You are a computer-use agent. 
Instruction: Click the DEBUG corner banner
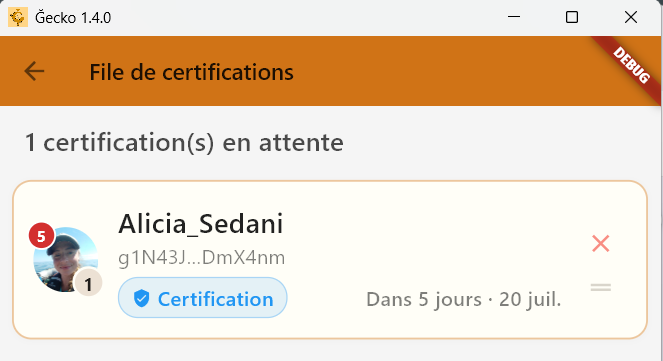(632, 65)
